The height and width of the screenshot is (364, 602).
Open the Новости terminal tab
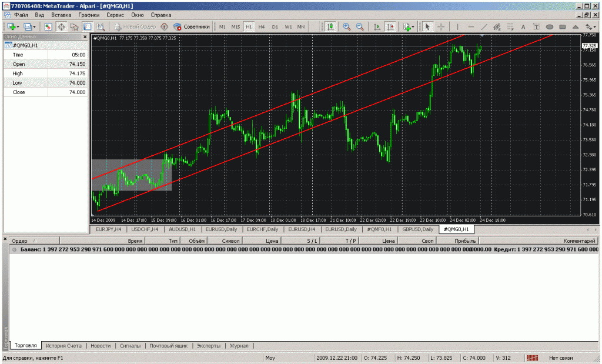coord(101,346)
